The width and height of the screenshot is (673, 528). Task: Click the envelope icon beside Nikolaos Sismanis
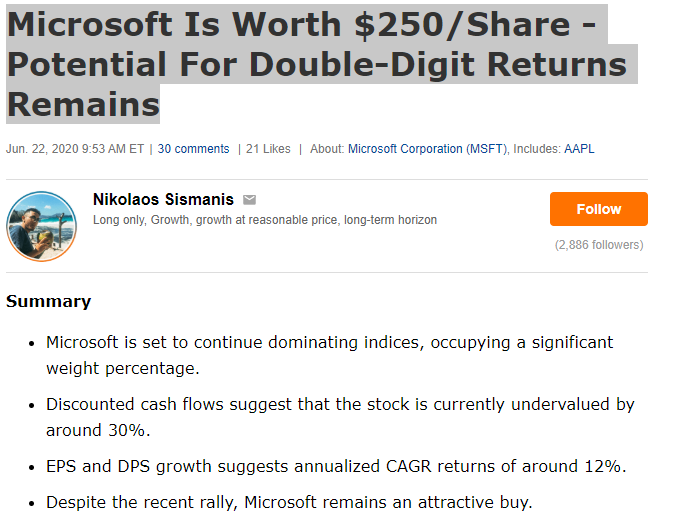coord(250,200)
